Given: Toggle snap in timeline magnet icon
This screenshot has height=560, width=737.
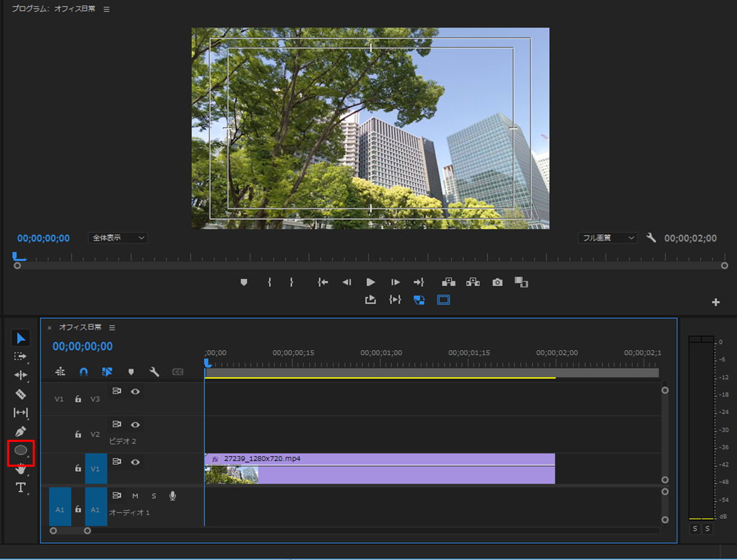Looking at the screenshot, I should tap(83, 371).
